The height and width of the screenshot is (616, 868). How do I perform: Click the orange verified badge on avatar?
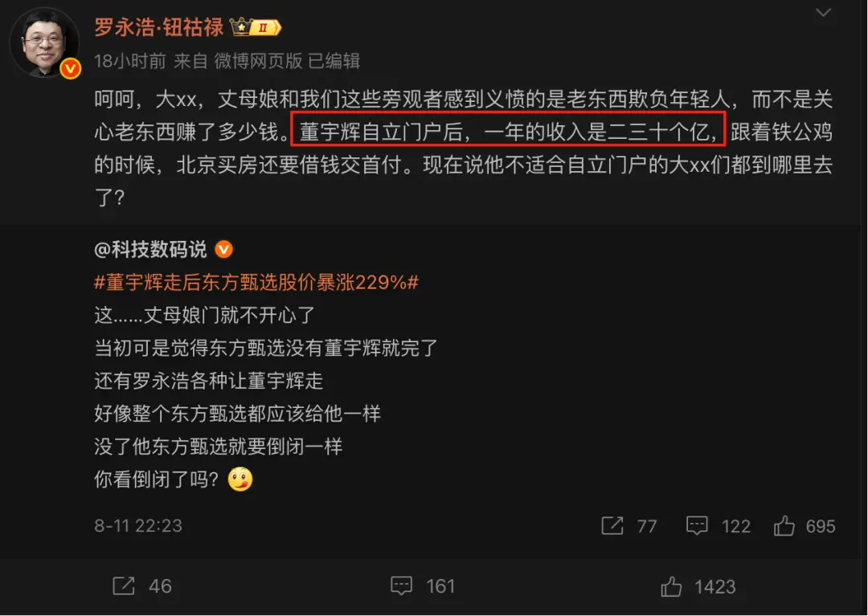click(71, 68)
